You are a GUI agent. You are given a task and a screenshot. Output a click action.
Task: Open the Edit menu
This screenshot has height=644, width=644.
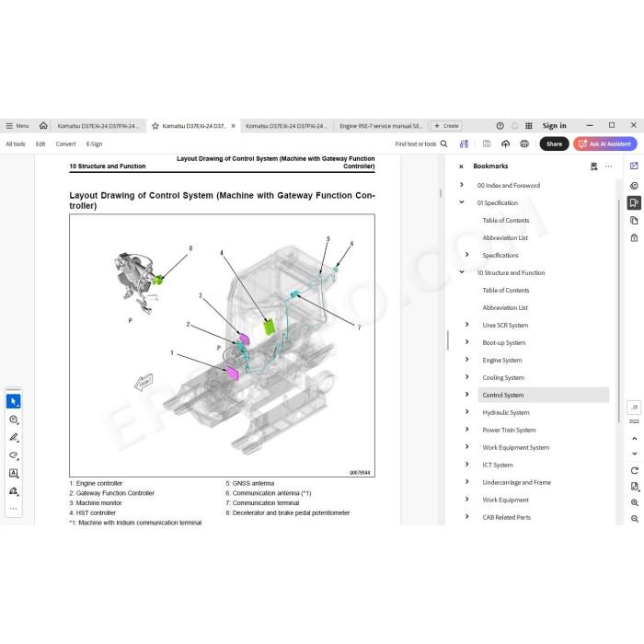(40, 144)
